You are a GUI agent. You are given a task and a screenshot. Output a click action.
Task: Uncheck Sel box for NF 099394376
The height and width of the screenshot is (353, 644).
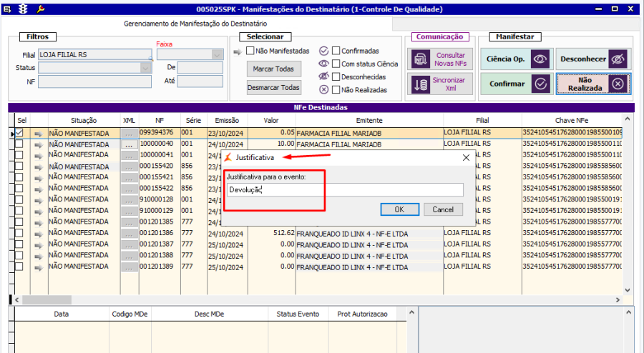pos(19,133)
